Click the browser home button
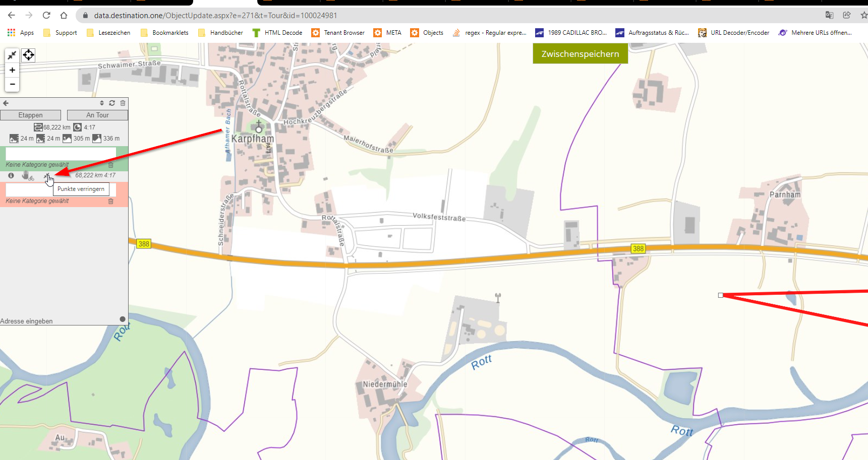The image size is (868, 460). coord(64,15)
